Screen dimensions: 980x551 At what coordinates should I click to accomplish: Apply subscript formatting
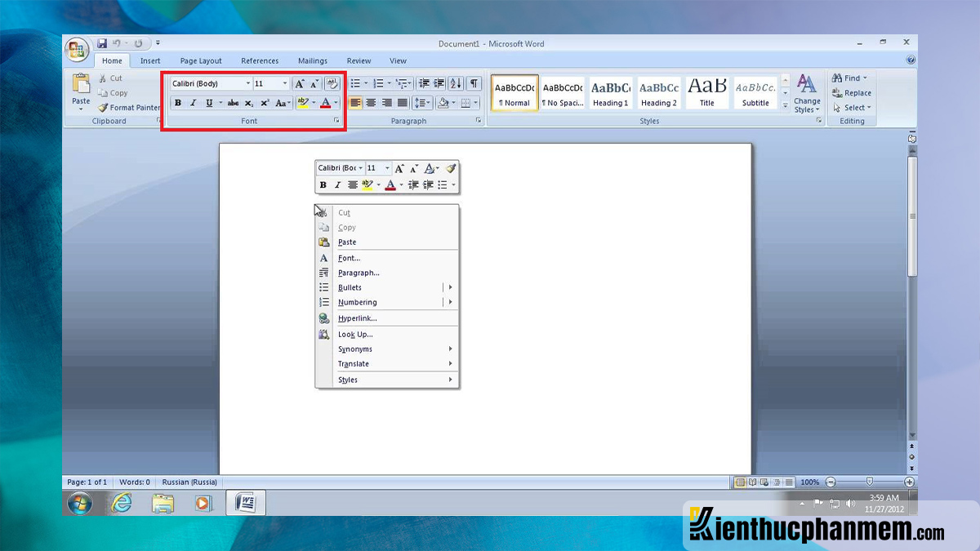point(249,103)
